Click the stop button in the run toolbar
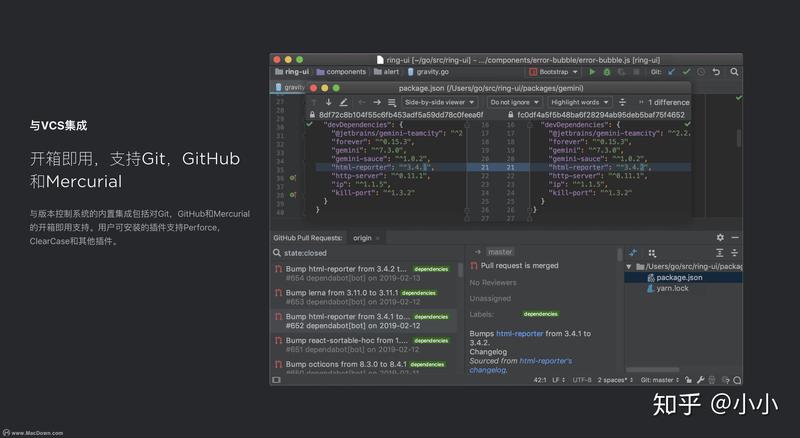This screenshot has width=800, height=438. pyautogui.click(x=636, y=72)
